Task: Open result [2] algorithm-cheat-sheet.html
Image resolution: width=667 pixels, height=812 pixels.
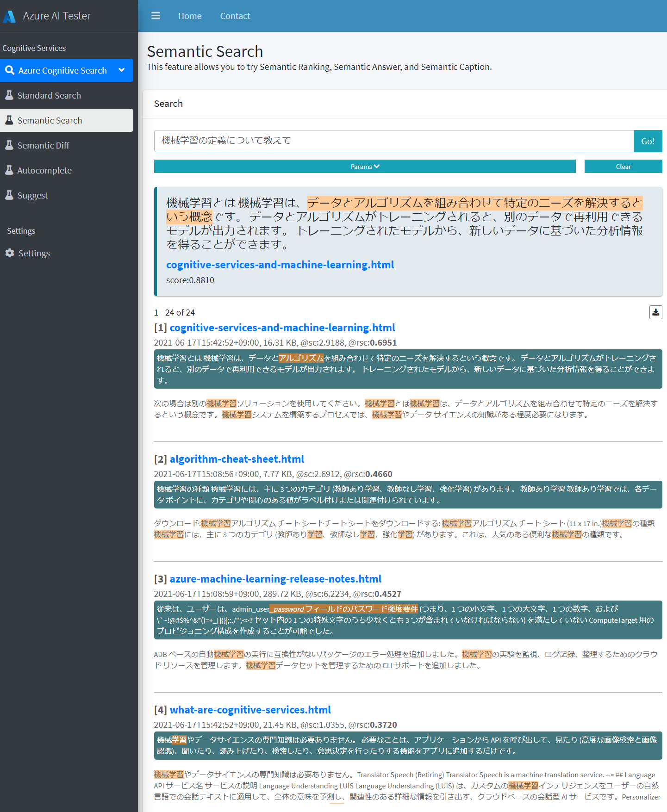Action: coord(237,459)
